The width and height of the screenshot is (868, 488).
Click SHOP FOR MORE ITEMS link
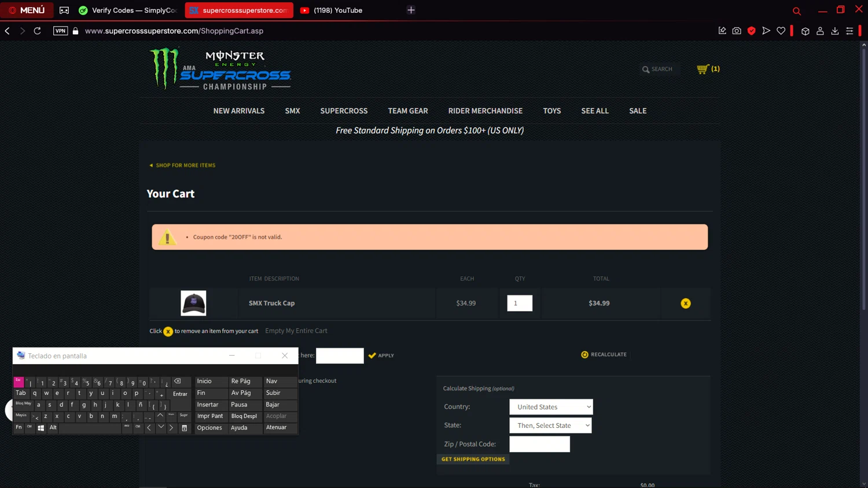click(182, 165)
